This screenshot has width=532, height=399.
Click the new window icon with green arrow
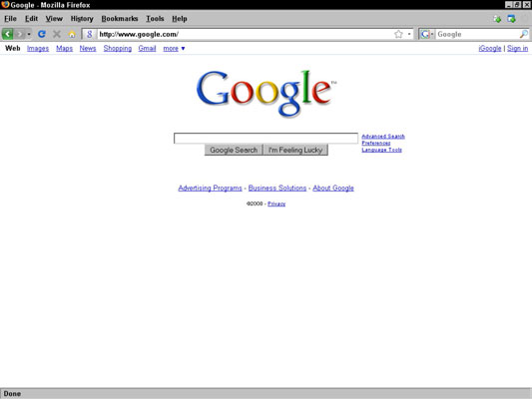pyautogui.click(x=511, y=19)
